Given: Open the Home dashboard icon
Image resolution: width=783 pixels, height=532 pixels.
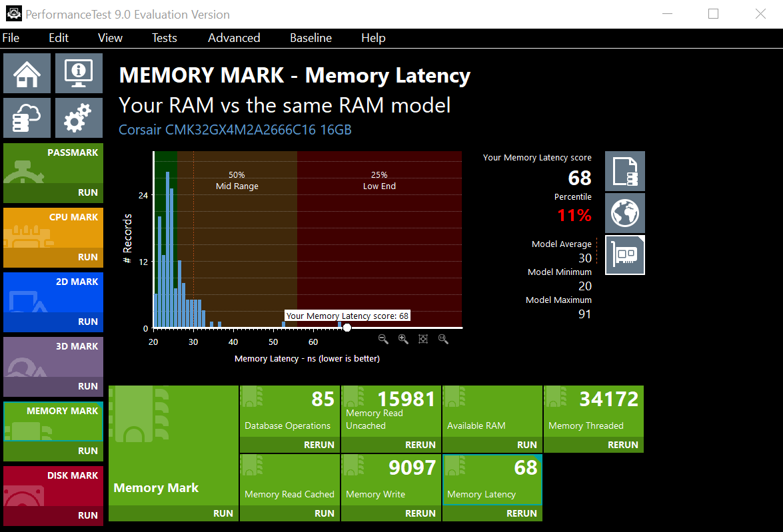Looking at the screenshot, I should [x=27, y=73].
